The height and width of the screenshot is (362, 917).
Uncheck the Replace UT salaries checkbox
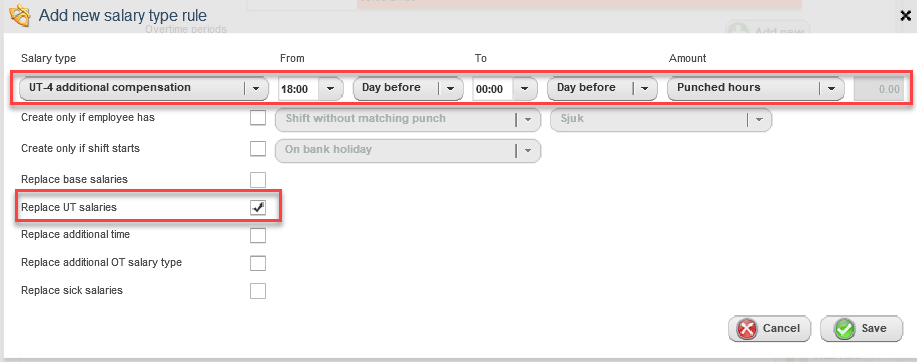[x=258, y=208]
